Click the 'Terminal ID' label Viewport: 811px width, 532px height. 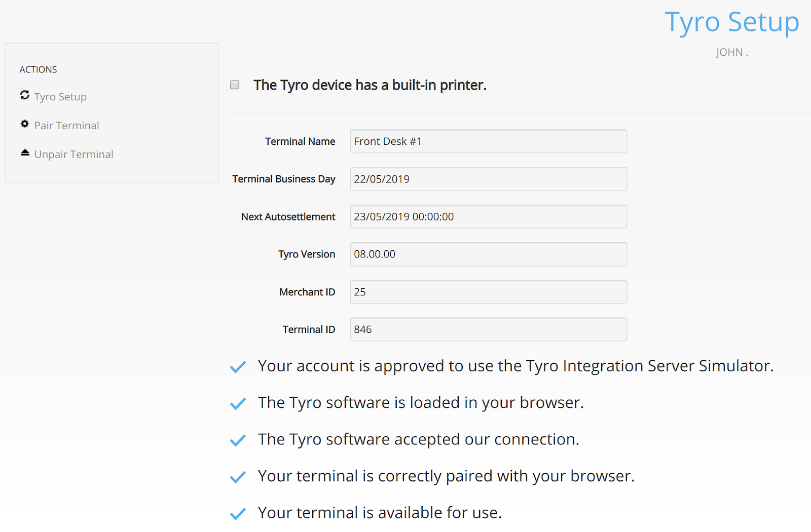(x=309, y=329)
